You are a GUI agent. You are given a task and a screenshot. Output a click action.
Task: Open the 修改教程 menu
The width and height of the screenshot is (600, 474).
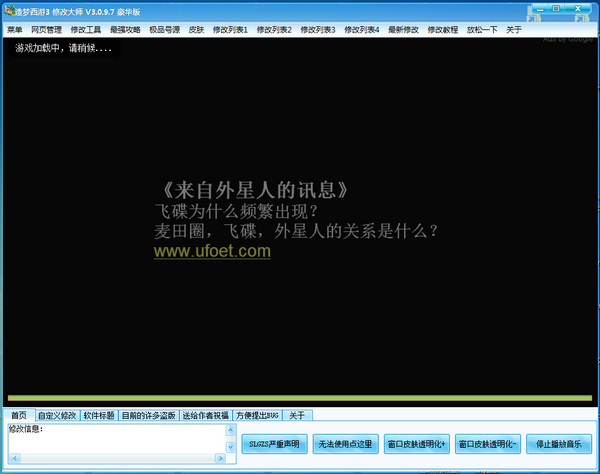[x=443, y=30]
